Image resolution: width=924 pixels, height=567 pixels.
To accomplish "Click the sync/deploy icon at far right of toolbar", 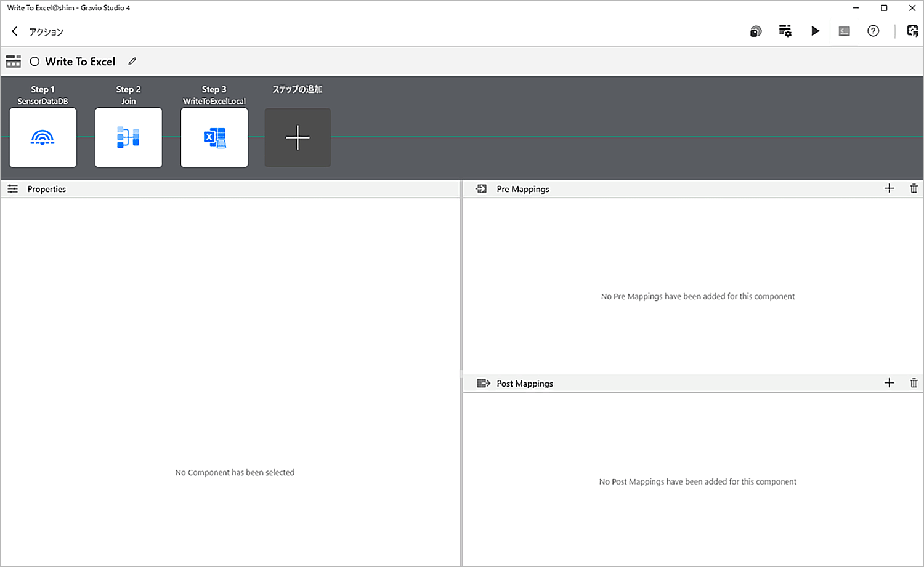I will (x=912, y=31).
